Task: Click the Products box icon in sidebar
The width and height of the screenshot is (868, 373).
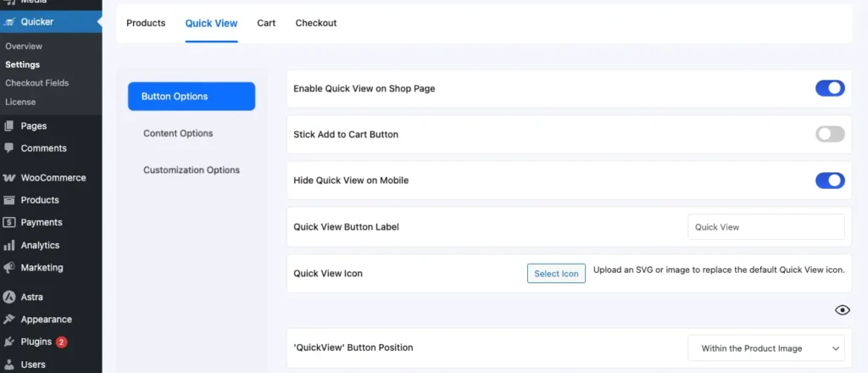Action: pos(9,200)
